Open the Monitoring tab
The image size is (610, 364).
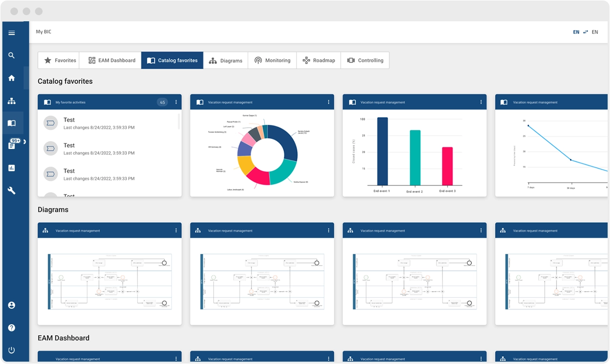(x=272, y=61)
